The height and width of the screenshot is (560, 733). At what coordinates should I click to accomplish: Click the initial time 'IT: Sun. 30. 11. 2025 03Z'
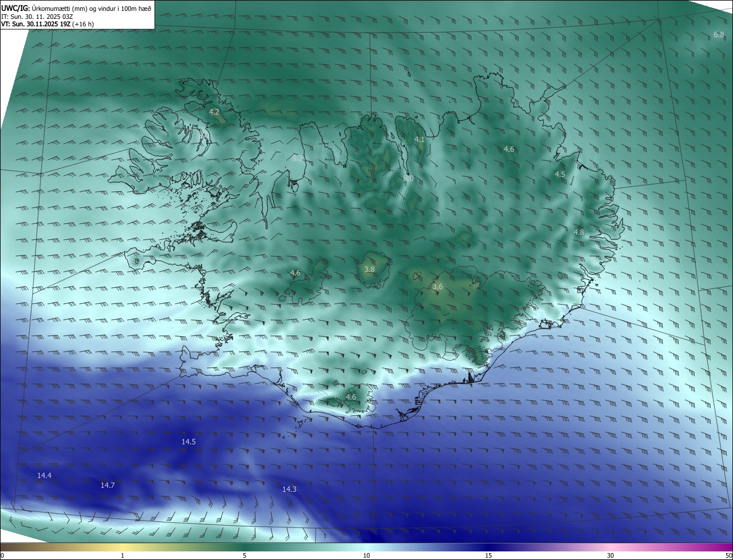(x=36, y=17)
